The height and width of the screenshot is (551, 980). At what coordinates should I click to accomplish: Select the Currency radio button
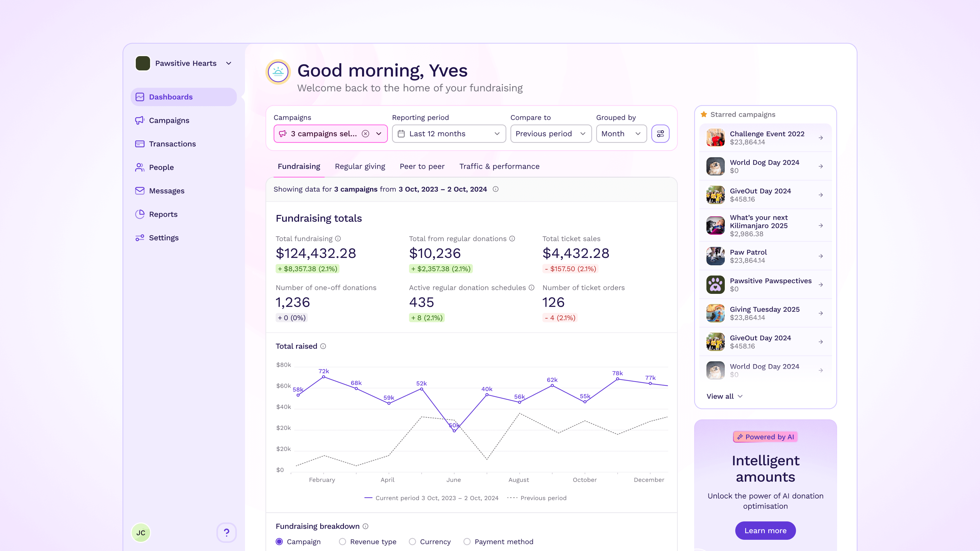[412, 542]
